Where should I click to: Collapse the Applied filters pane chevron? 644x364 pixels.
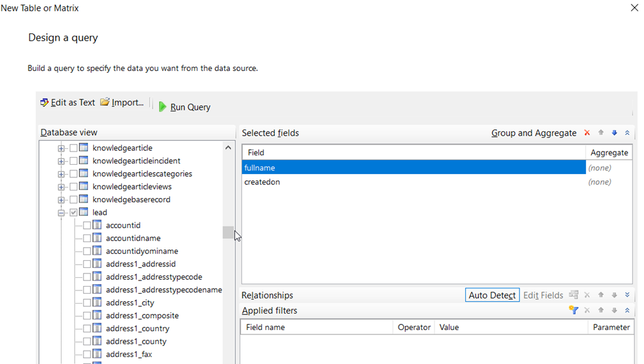pos(627,310)
